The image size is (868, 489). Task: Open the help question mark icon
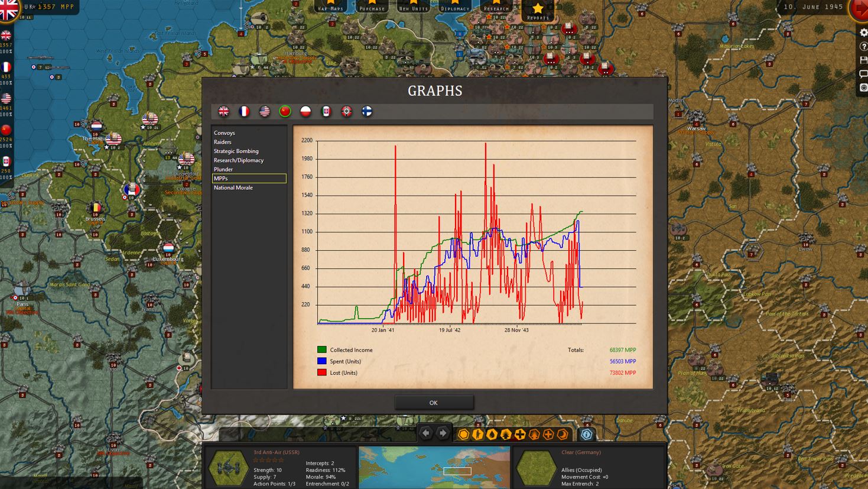coord(863,47)
